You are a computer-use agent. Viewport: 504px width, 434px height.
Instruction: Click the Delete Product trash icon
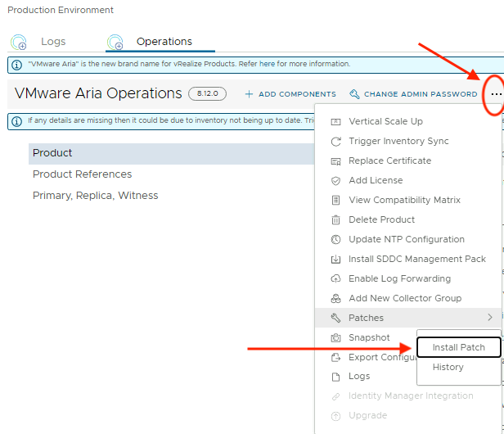point(335,219)
